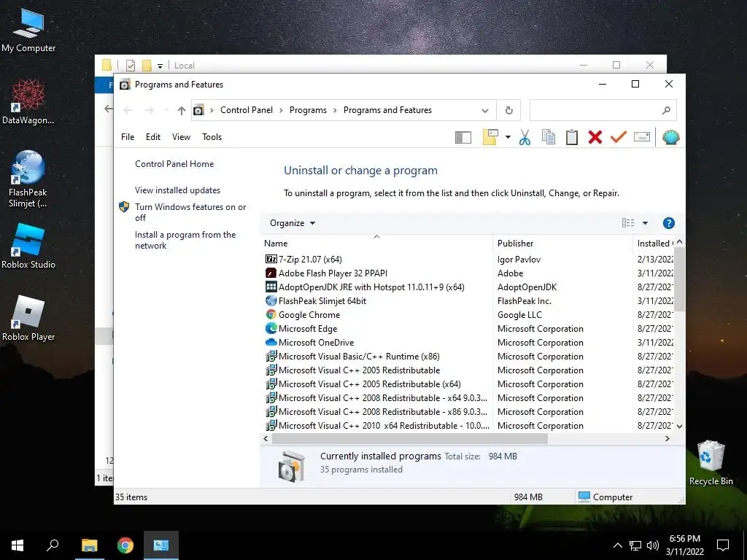This screenshot has width=747, height=560.
Task: Click the Windows Start button
Action: click(x=18, y=545)
